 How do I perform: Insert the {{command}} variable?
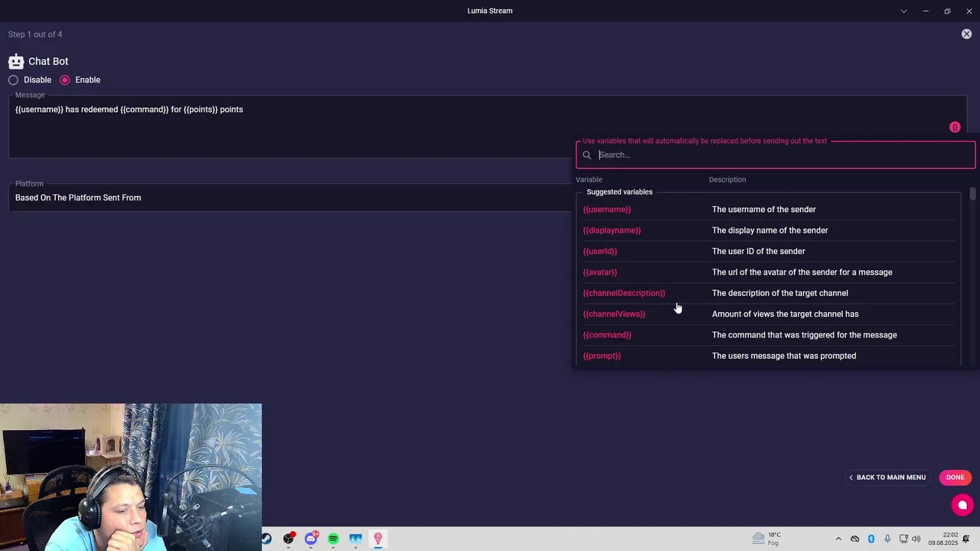click(607, 335)
